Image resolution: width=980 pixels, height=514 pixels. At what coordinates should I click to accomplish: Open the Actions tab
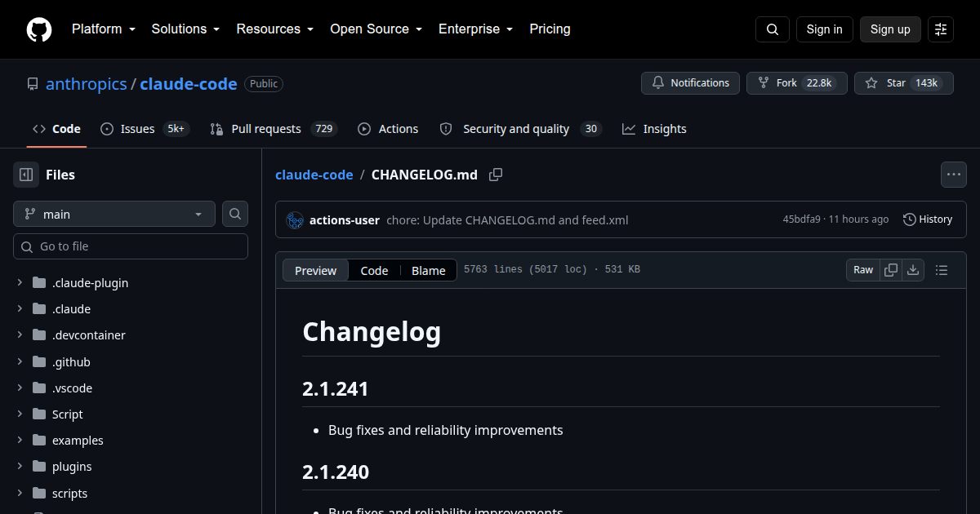[388, 129]
